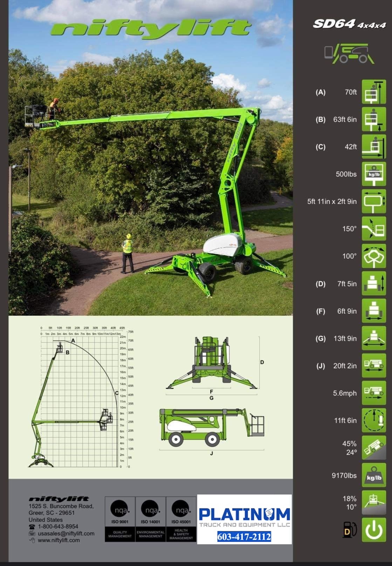Click the ISO 9001 quality management badge
392x566 pixels.
click(x=120, y=519)
